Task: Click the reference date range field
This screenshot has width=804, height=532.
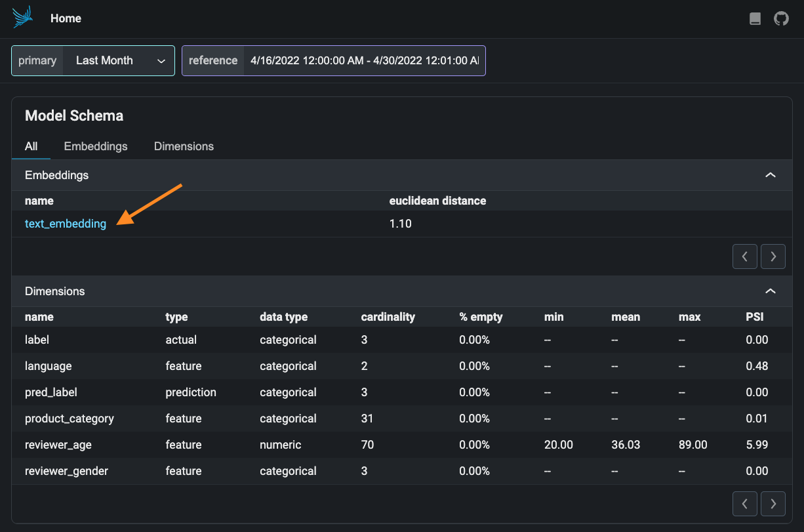Action: [363, 60]
